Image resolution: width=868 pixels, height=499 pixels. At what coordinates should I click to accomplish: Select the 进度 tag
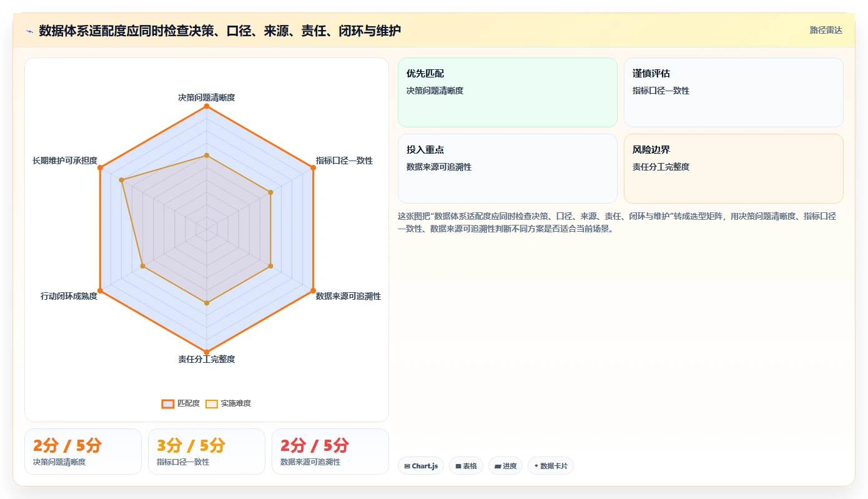505,466
